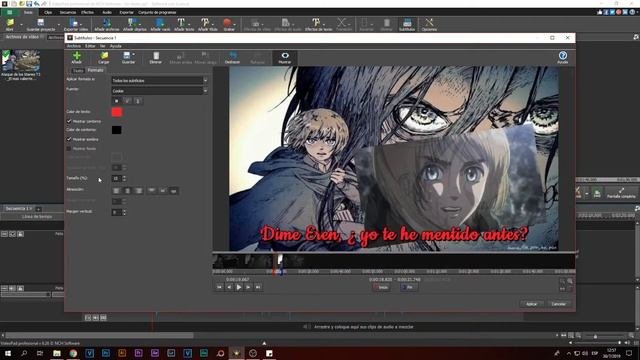Increase Tamaño (%) stepper value
The width and height of the screenshot is (640, 360).
(x=124, y=177)
